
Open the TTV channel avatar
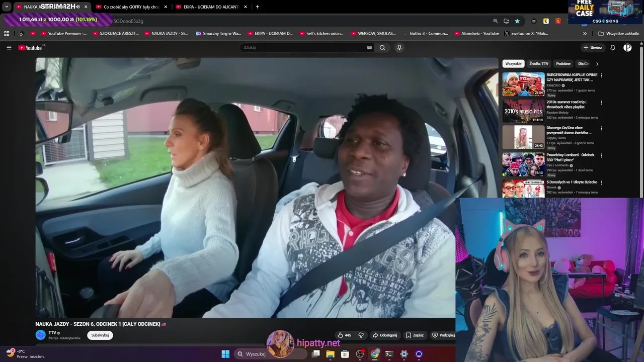tap(40, 335)
